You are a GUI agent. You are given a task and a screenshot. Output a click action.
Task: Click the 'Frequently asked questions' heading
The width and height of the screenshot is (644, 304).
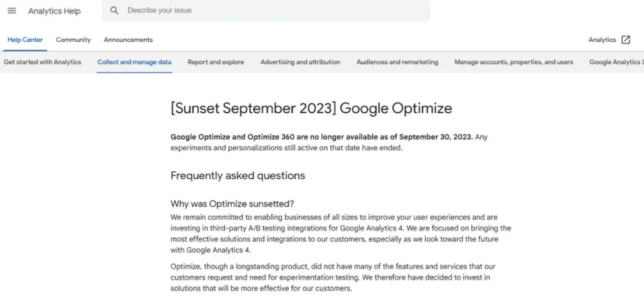click(237, 176)
